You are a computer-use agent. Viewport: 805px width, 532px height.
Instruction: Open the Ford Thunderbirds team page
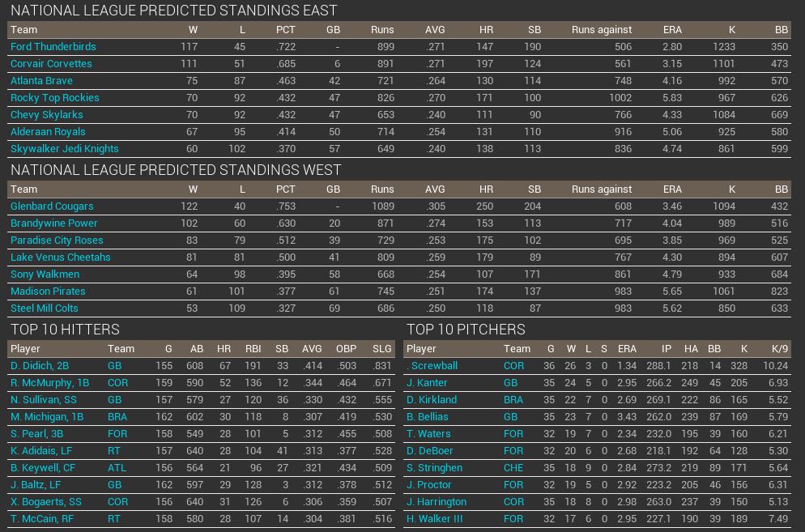click(x=53, y=47)
